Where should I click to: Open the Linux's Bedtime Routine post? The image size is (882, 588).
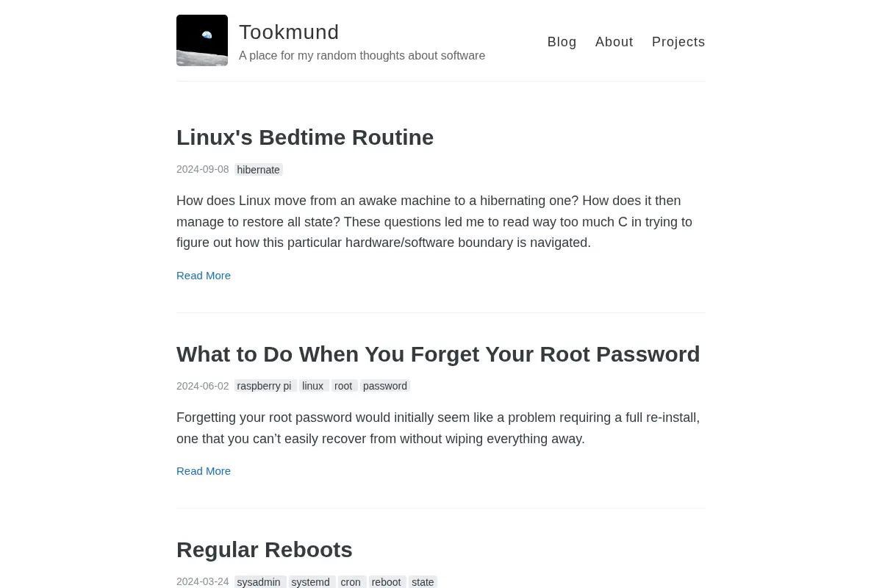pyautogui.click(x=305, y=137)
